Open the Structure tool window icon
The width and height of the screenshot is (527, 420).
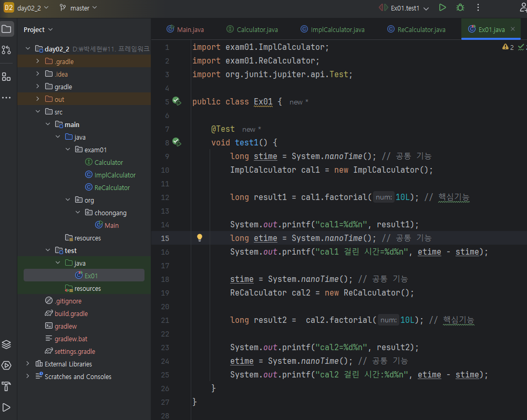click(6, 77)
